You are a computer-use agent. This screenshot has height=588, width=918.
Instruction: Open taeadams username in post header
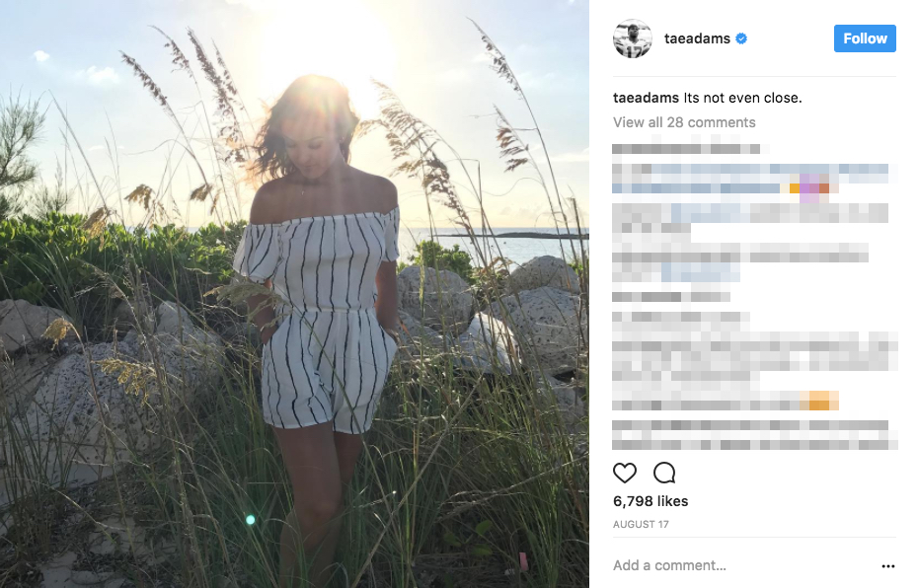(x=697, y=38)
